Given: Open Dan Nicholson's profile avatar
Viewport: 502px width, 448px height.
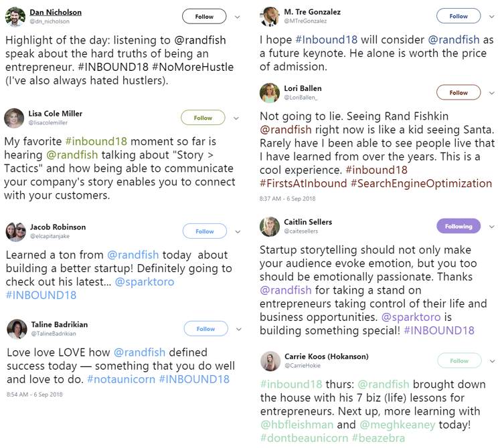Looking at the screenshot, I should (x=15, y=17).
